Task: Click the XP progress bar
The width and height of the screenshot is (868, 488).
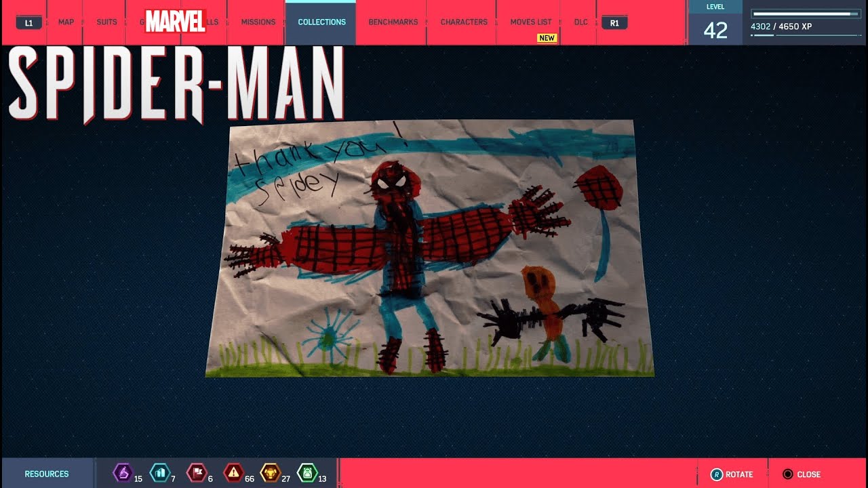Action: [x=806, y=14]
